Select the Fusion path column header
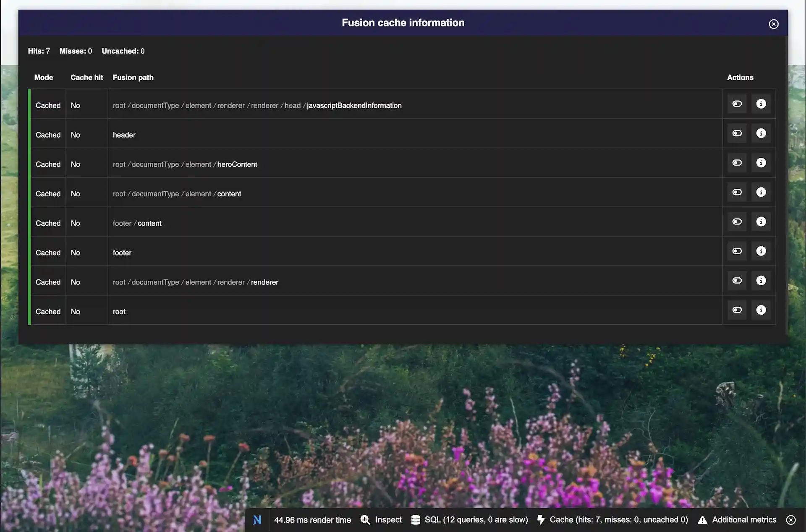806x532 pixels. 133,77
